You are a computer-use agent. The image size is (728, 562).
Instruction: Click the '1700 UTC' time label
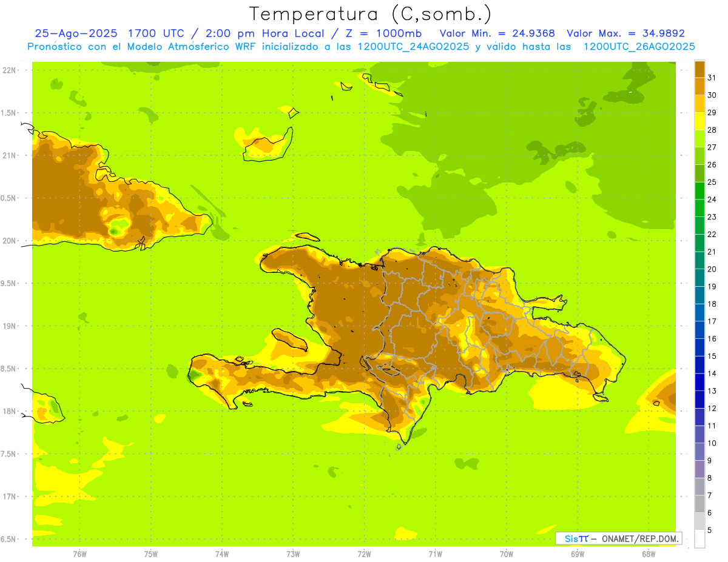[156, 33]
